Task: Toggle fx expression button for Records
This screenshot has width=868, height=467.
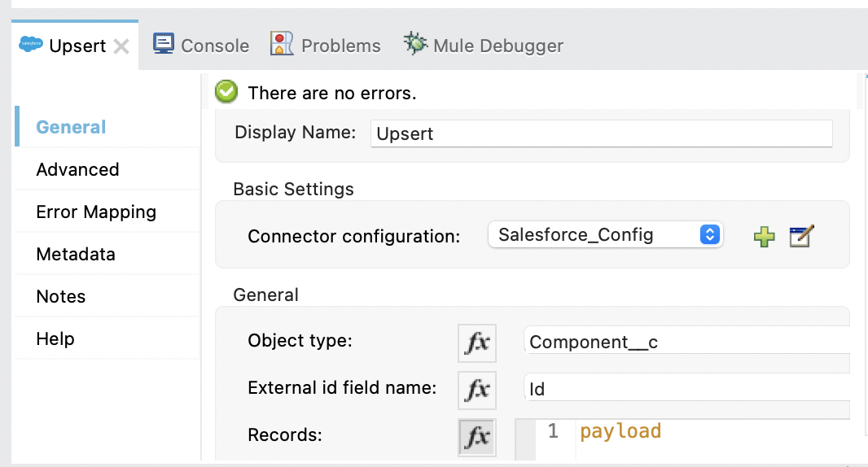Action: click(x=476, y=436)
